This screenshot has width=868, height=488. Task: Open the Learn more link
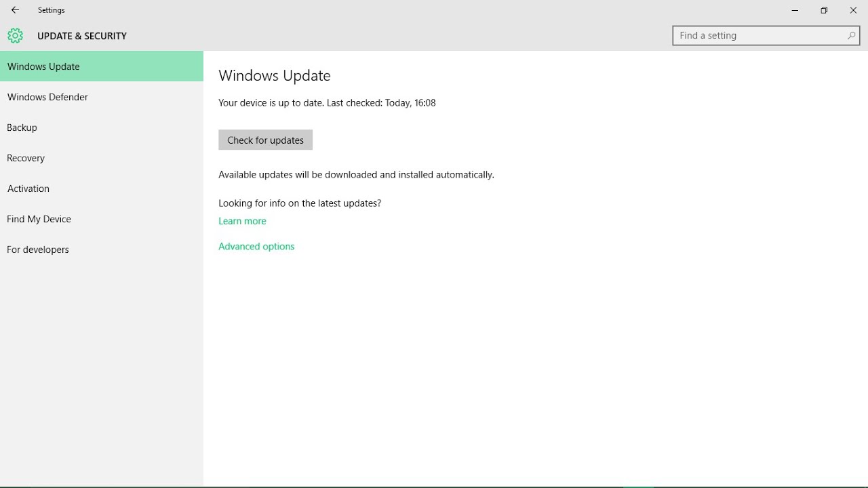coord(242,221)
